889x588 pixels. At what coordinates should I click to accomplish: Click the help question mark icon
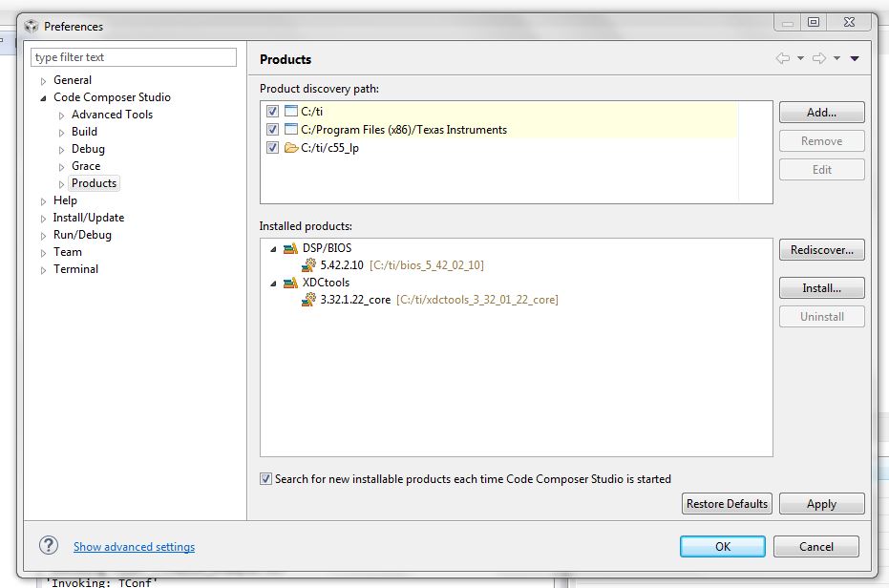tap(49, 546)
